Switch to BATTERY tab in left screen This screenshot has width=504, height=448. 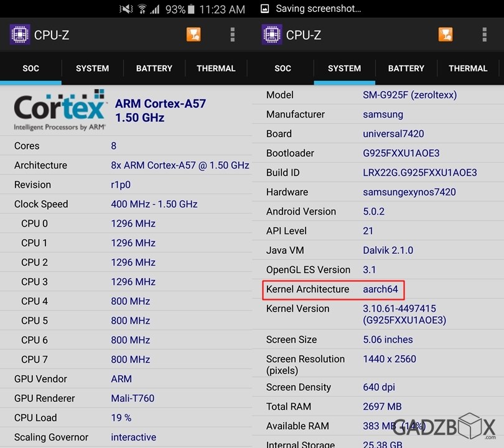point(154,68)
